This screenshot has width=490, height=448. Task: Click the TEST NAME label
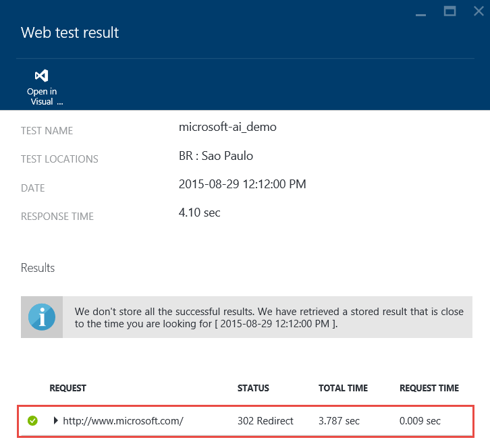(x=47, y=131)
